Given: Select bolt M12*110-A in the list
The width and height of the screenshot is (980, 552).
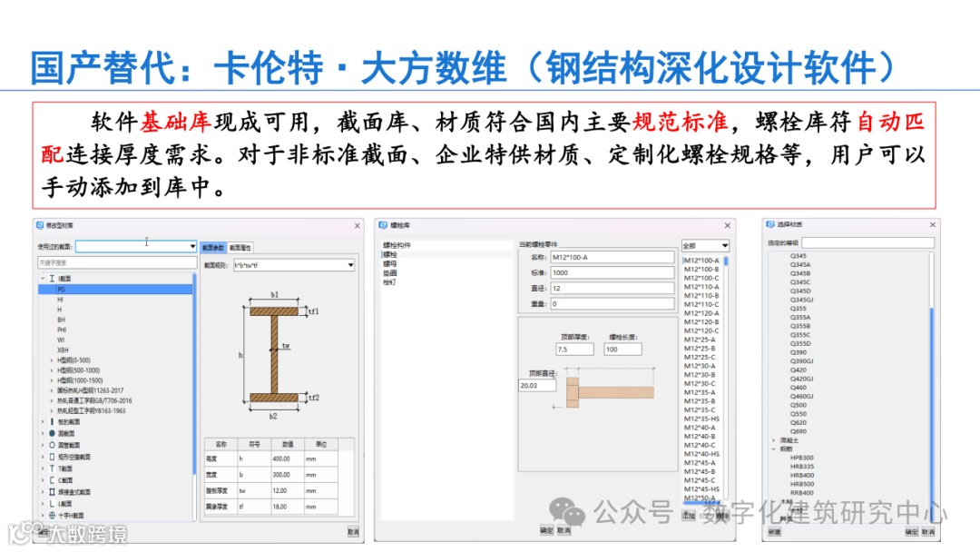Looking at the screenshot, I should pyautogui.click(x=701, y=286).
